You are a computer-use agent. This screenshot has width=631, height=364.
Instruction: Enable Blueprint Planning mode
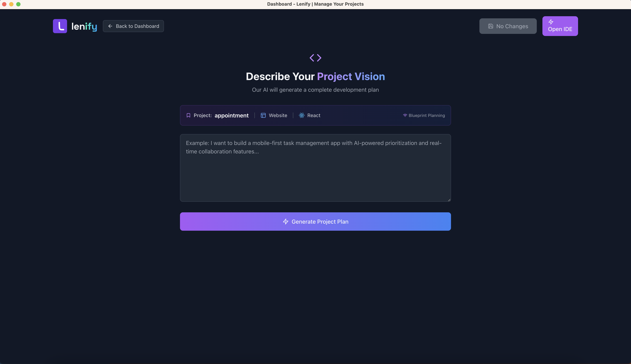[x=424, y=115]
